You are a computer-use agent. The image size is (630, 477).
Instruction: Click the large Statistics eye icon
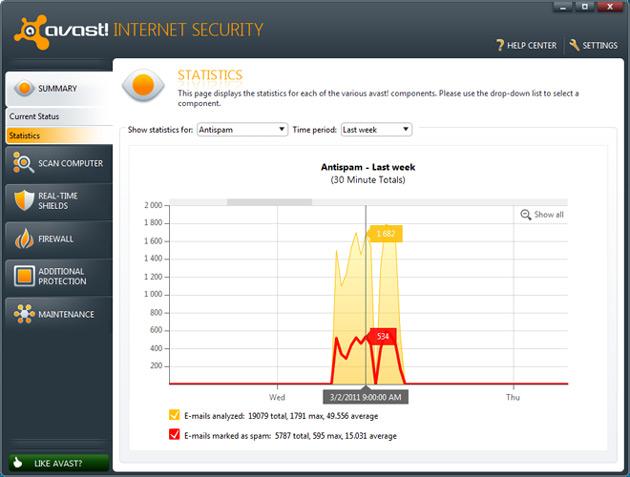click(x=143, y=85)
